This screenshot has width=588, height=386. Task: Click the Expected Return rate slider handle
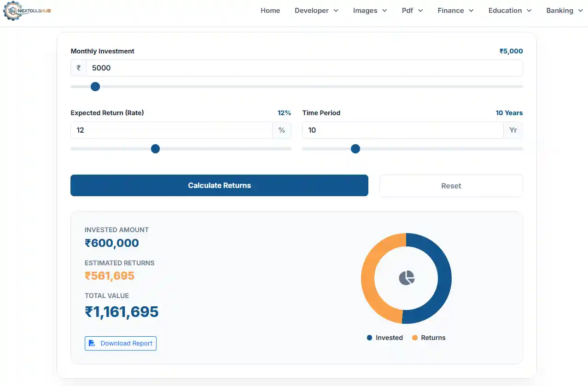click(x=155, y=149)
